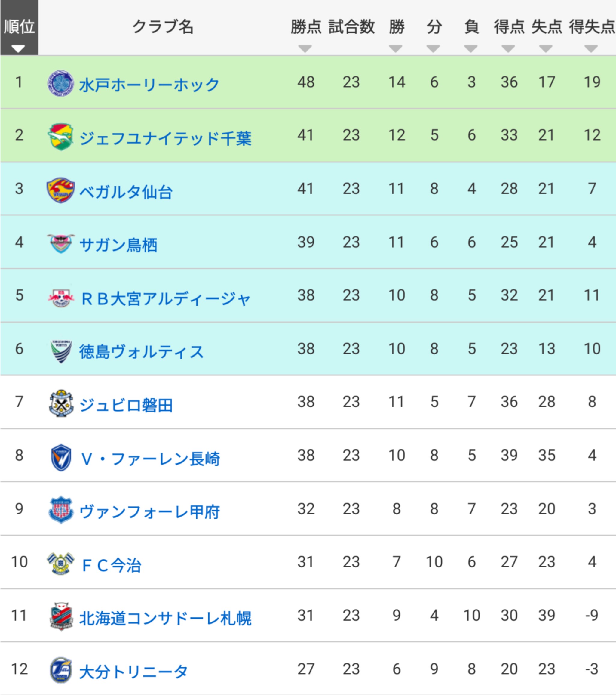This screenshot has width=616, height=695.
Task: Click the Sagan Tosu crest icon
Action: (60, 243)
